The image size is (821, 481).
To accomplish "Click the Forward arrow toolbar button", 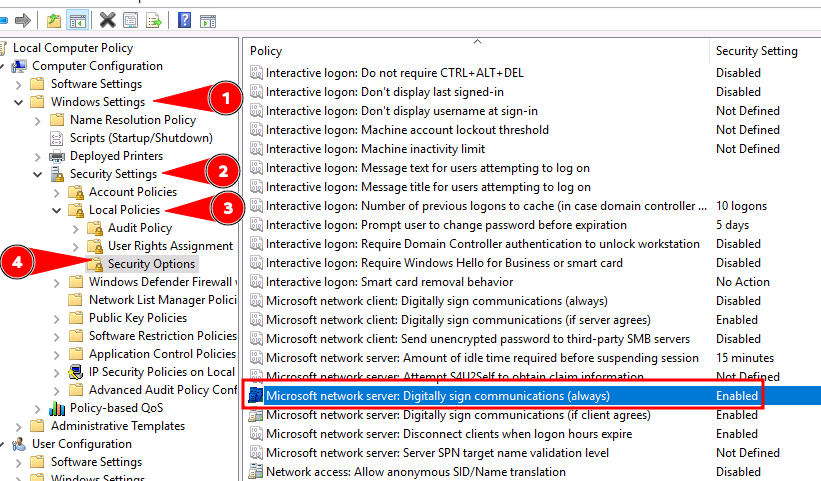I will point(23,21).
